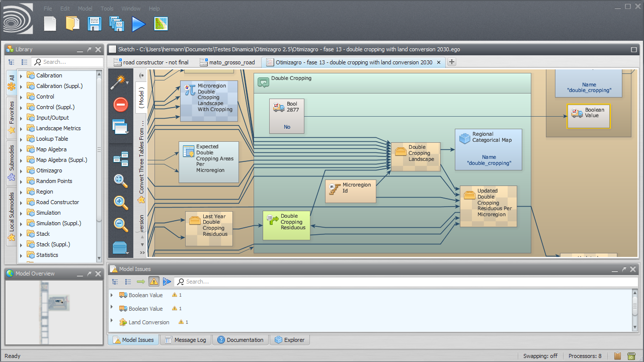This screenshot has height=362, width=644.
Task: Expand the Land Conversion issue
Action: coord(111,322)
